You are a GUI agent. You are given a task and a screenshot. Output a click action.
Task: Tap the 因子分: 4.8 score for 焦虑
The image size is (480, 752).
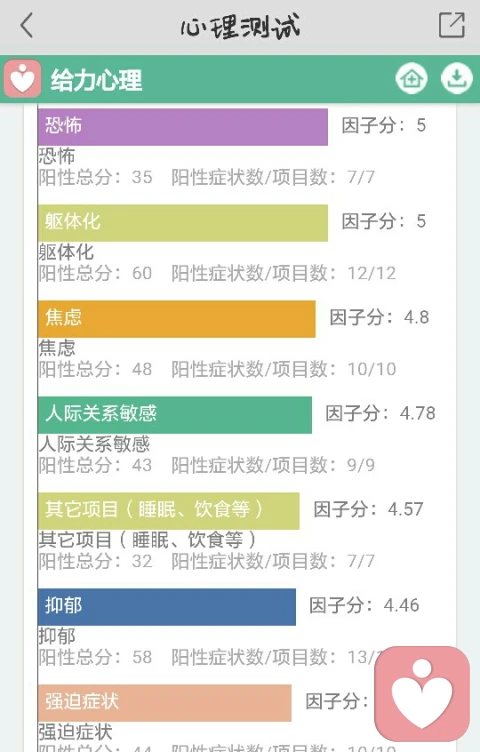379,317
